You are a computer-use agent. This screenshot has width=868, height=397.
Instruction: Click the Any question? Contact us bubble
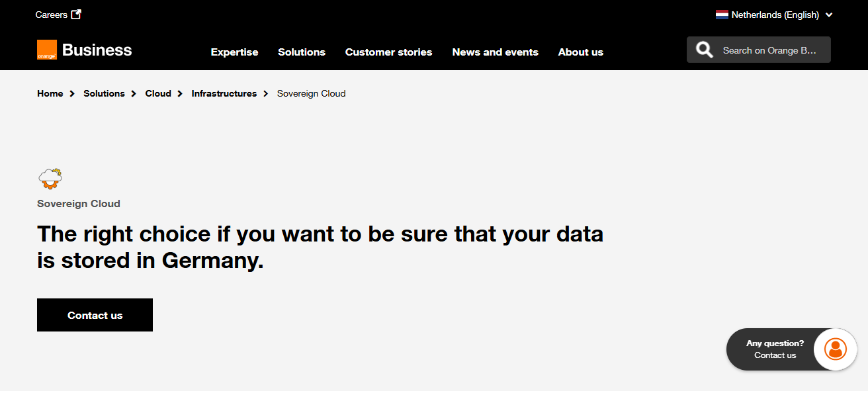pyautogui.click(x=775, y=349)
